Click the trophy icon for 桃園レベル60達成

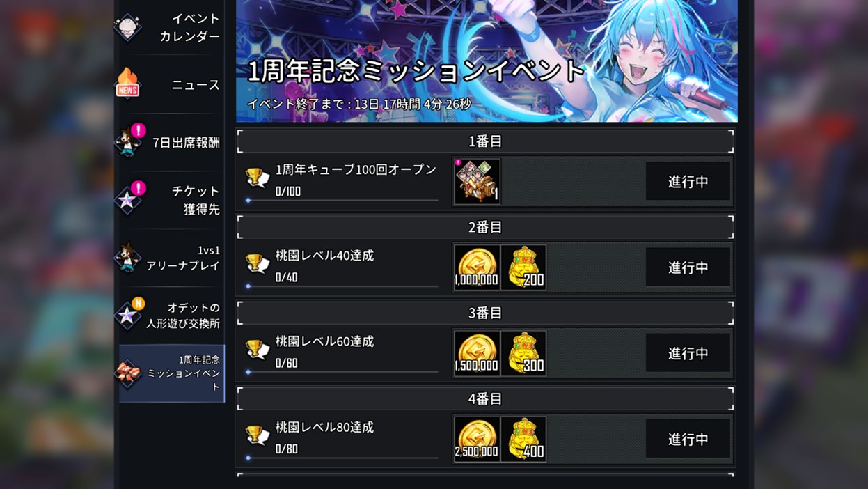258,349
